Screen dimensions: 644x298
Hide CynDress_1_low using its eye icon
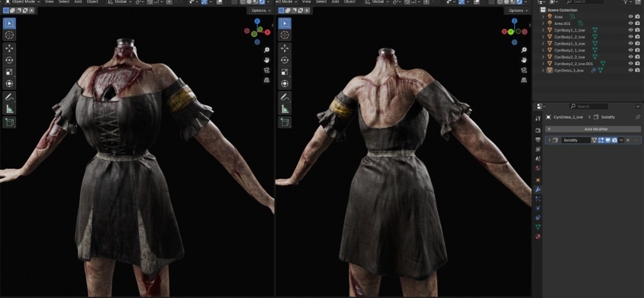tap(630, 70)
